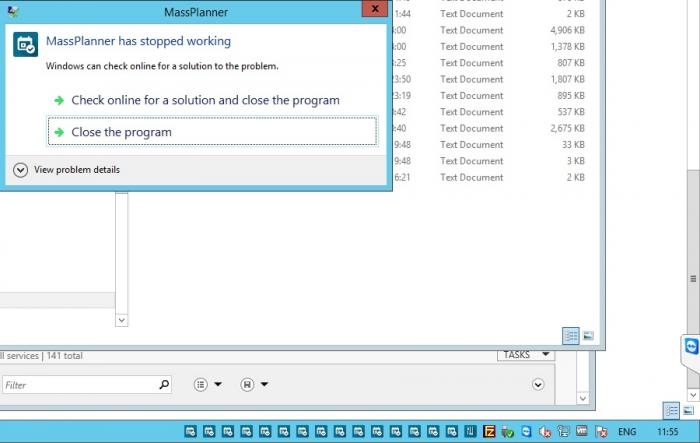Open TeamViewer from the system tray

526,431
